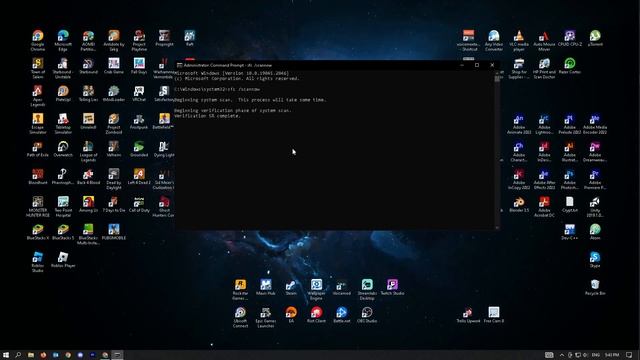This screenshot has width=640, height=360.
Task: Select the Battle.net desktop icon
Action: [342, 315]
